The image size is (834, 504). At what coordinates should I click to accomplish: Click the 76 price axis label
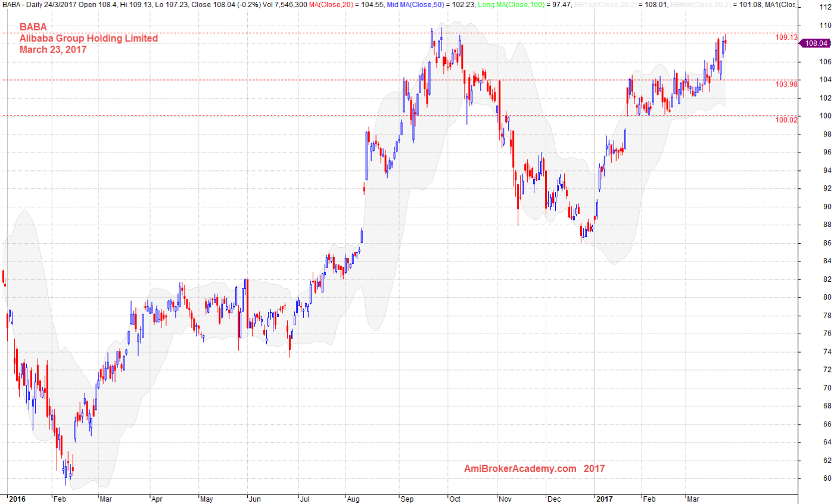pyautogui.click(x=827, y=334)
